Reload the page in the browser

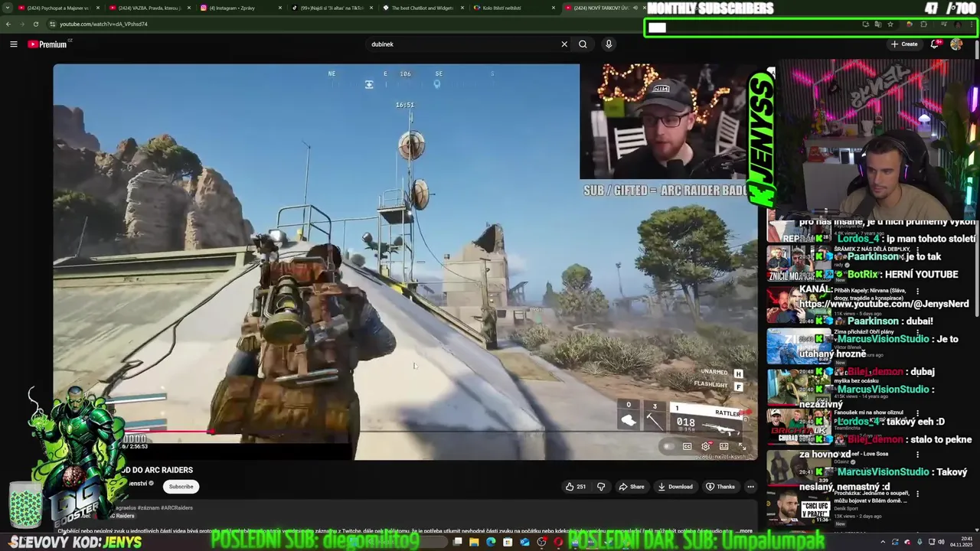click(x=35, y=24)
